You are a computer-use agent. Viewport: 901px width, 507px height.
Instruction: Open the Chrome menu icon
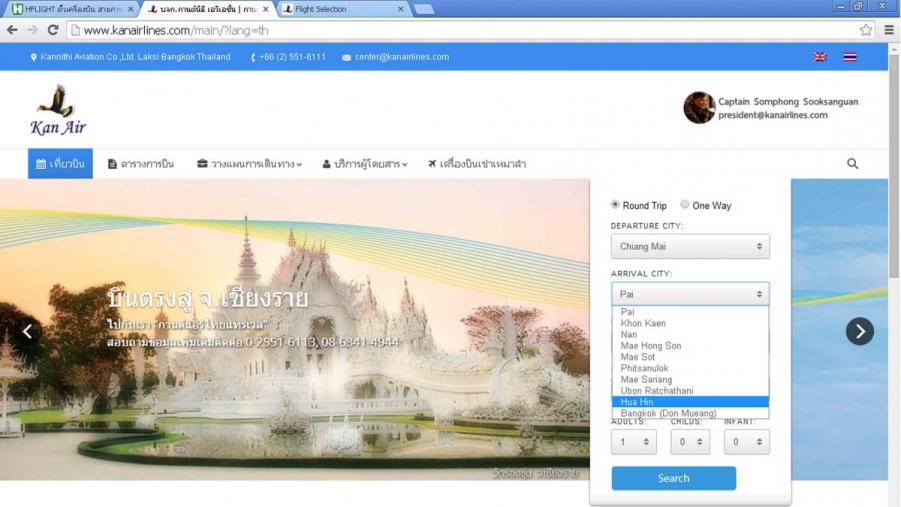[889, 30]
